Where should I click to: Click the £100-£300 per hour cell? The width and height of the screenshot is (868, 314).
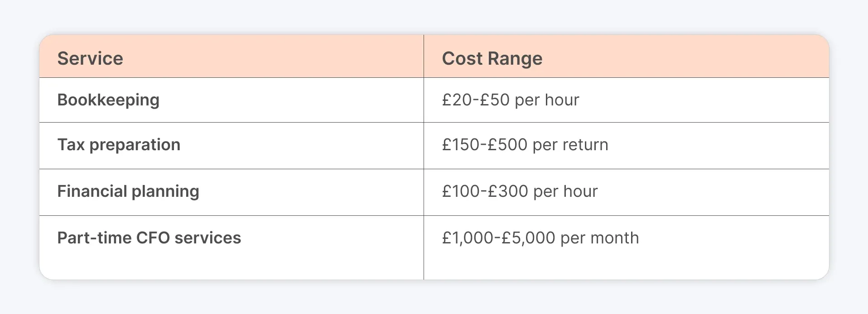(x=520, y=191)
